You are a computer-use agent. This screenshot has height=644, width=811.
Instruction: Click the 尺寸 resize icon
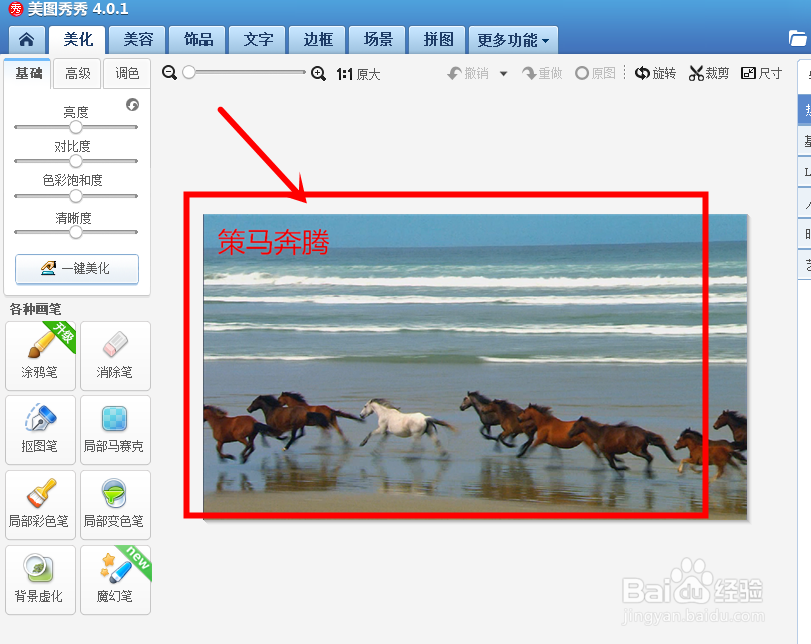[x=761, y=72]
